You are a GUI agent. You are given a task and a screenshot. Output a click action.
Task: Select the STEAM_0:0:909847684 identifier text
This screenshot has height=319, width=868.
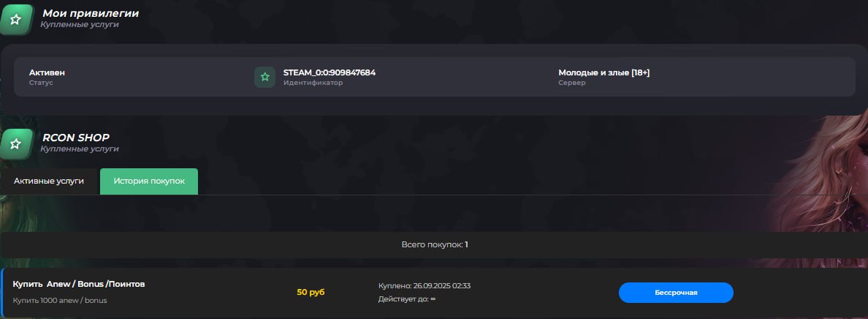pyautogui.click(x=330, y=72)
